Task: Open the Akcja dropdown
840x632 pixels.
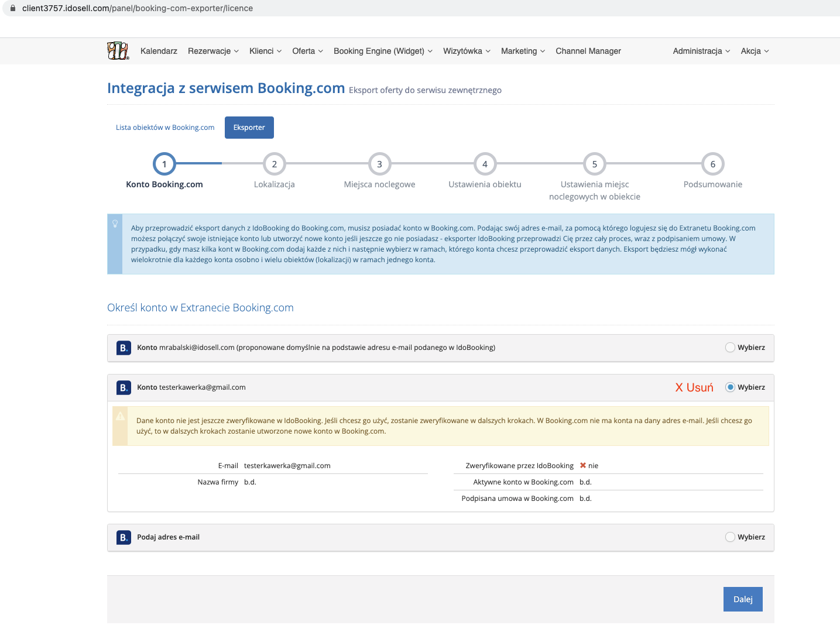Action: coord(755,51)
